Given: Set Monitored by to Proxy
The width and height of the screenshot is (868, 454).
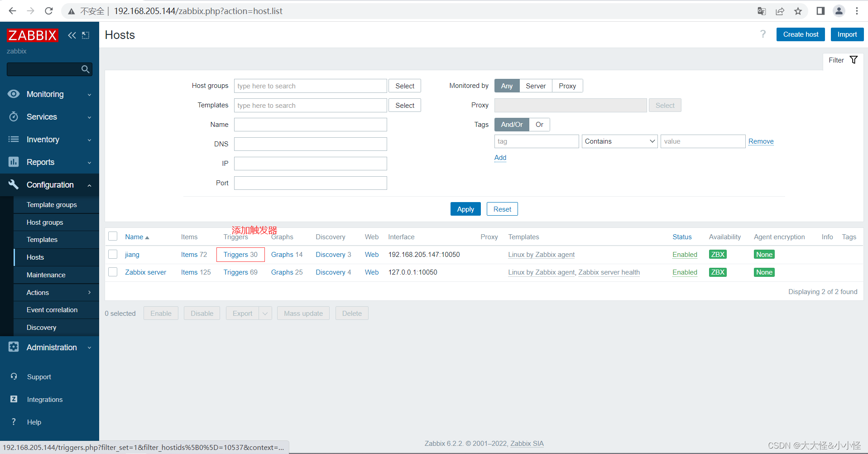Looking at the screenshot, I should pos(567,86).
